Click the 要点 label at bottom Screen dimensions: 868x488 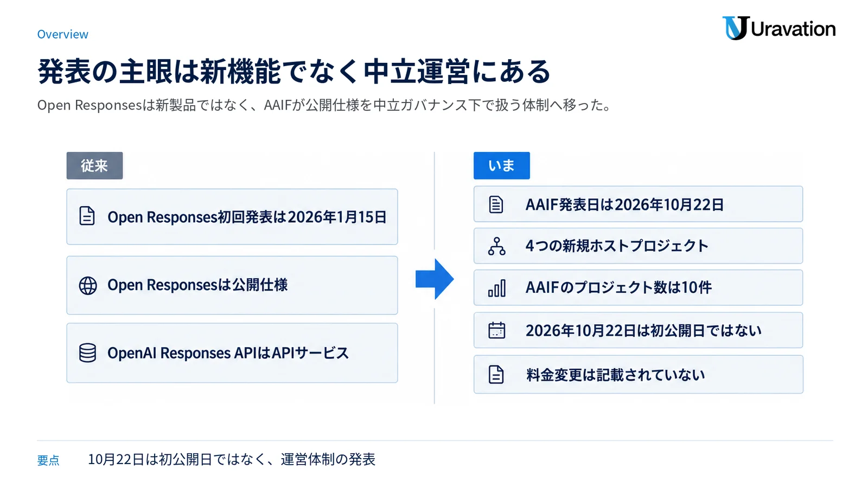48,460
